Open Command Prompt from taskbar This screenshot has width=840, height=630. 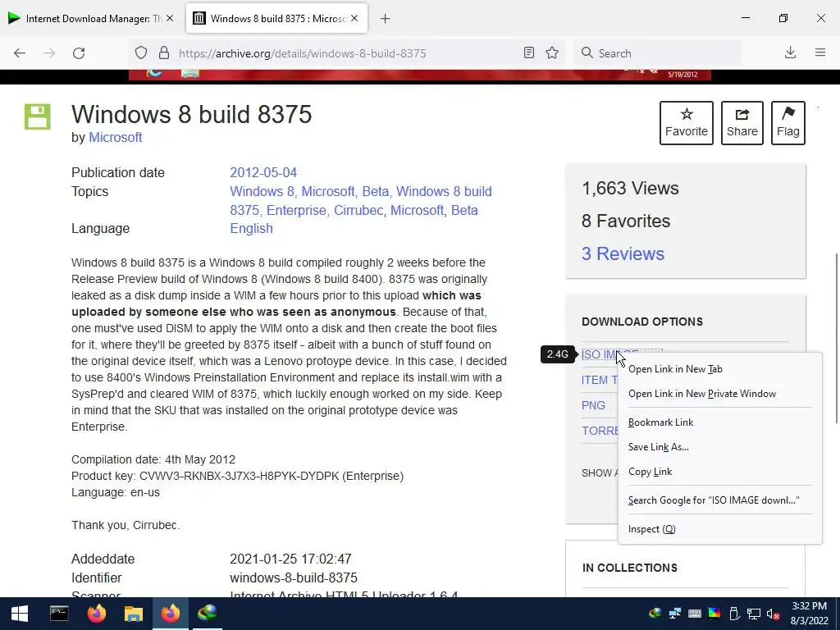(59, 614)
